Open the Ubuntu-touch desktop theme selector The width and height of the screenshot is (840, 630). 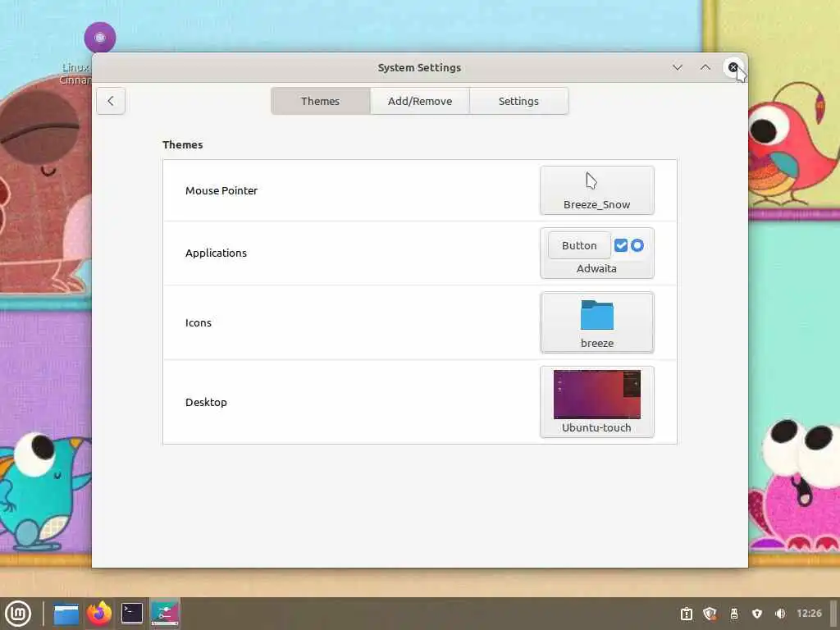597,402
